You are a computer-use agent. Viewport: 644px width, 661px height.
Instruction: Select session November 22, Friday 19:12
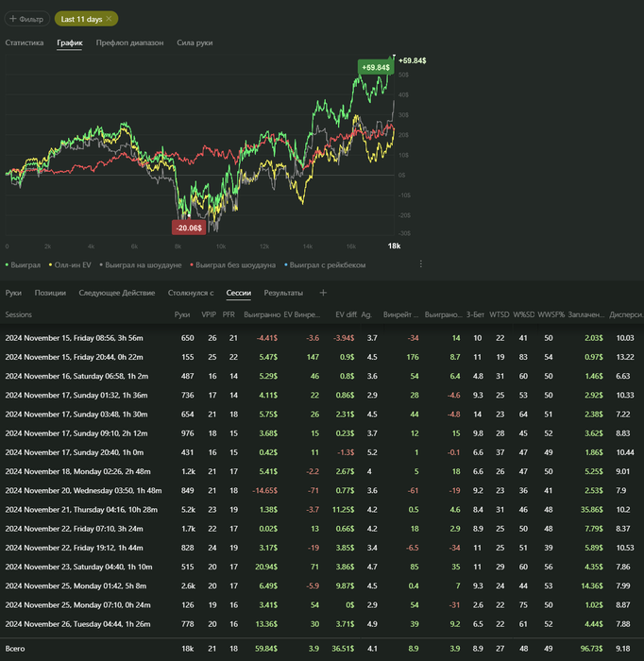point(322,548)
